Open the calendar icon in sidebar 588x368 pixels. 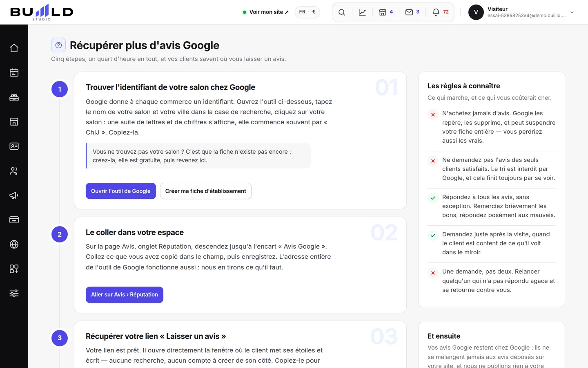[14, 72]
